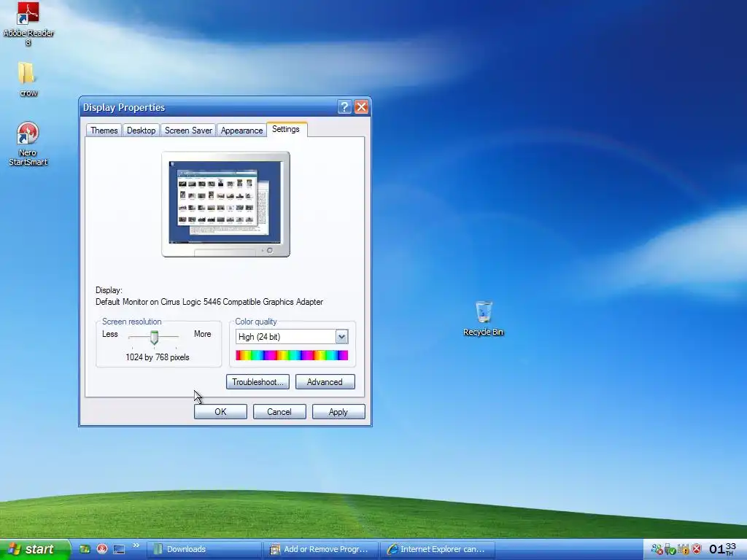Switch to Internet Explorer taskbar button

438,549
